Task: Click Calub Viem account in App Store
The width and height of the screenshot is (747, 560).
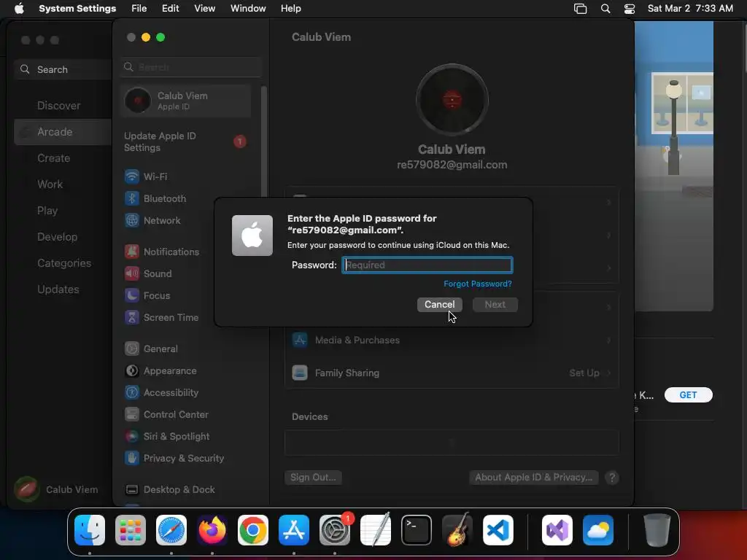Action: coord(56,489)
